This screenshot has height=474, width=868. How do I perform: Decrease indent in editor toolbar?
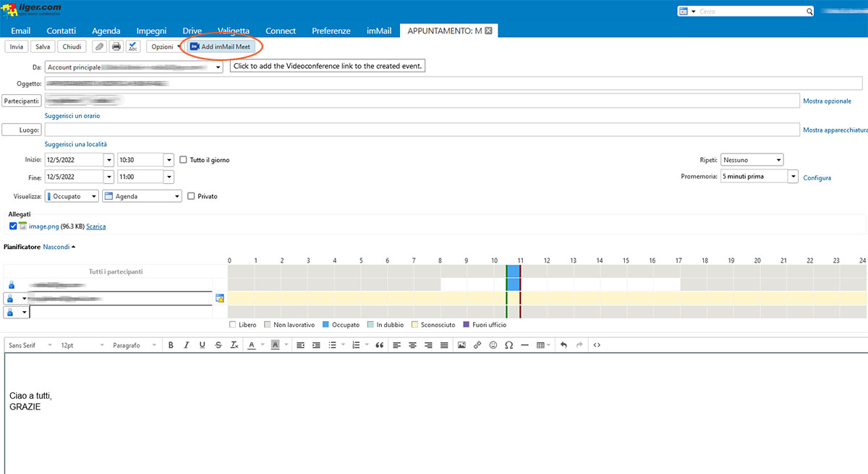[300, 345]
